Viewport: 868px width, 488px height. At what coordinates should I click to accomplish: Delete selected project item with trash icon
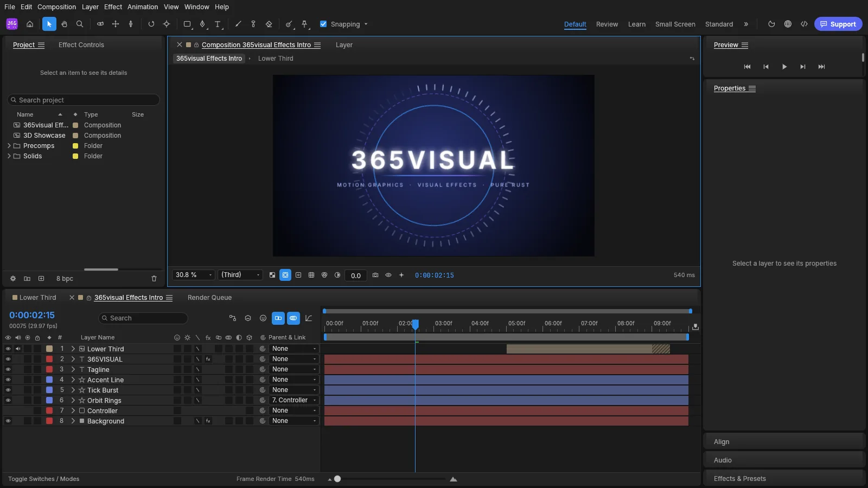coord(154,279)
